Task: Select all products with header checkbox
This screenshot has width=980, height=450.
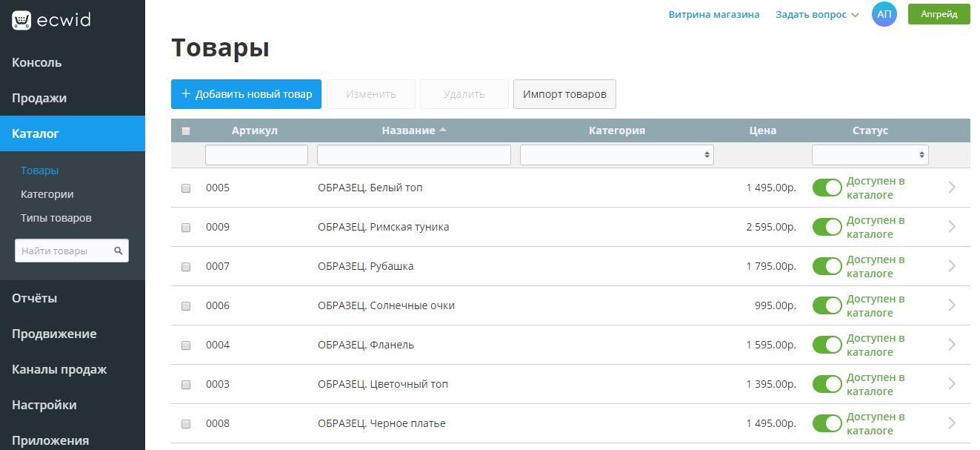Action: [186, 130]
